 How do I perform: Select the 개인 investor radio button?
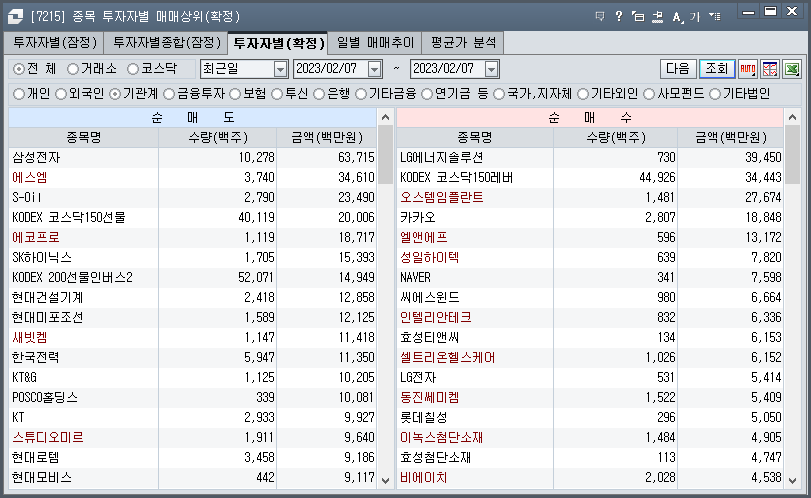[x=19, y=94]
